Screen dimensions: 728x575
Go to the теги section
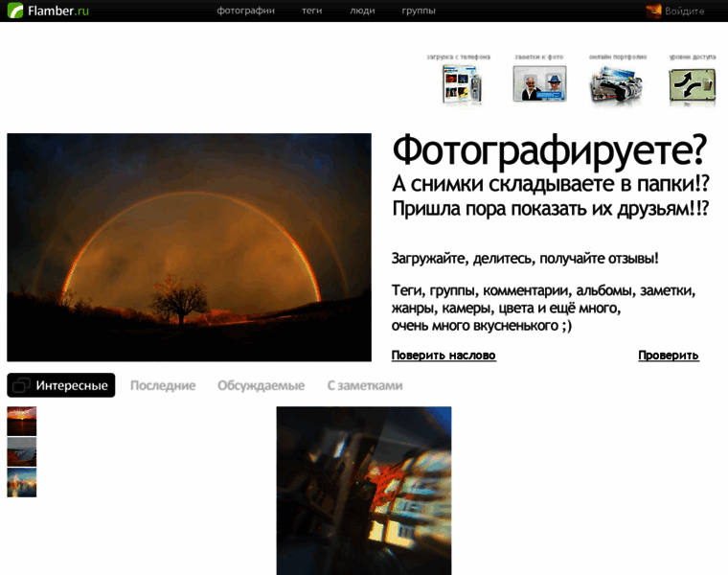pos(311,11)
